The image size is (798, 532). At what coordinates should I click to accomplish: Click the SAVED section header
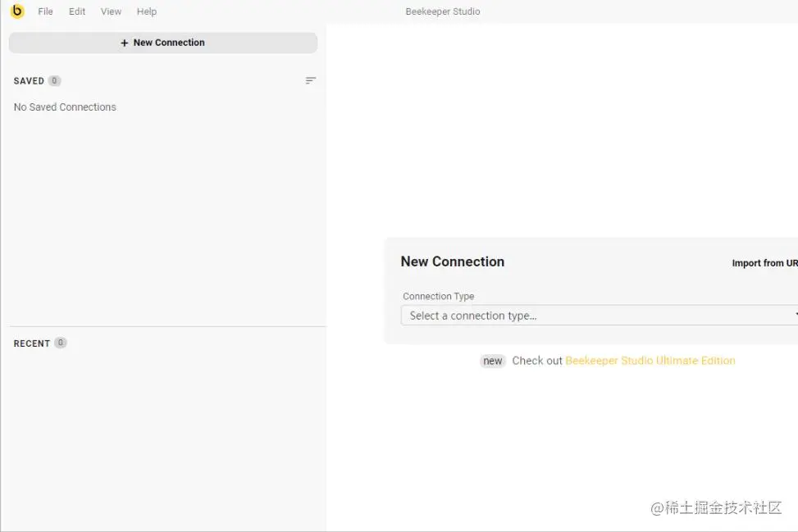tap(29, 81)
